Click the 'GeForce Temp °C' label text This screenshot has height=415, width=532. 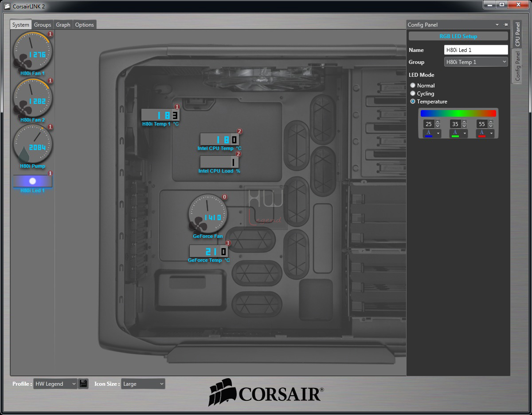(209, 260)
